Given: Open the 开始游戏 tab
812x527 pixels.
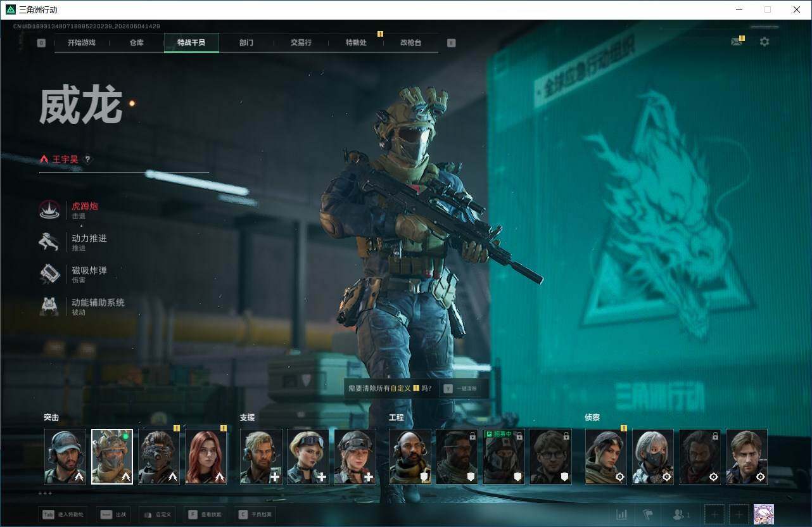Looking at the screenshot, I should (x=82, y=42).
